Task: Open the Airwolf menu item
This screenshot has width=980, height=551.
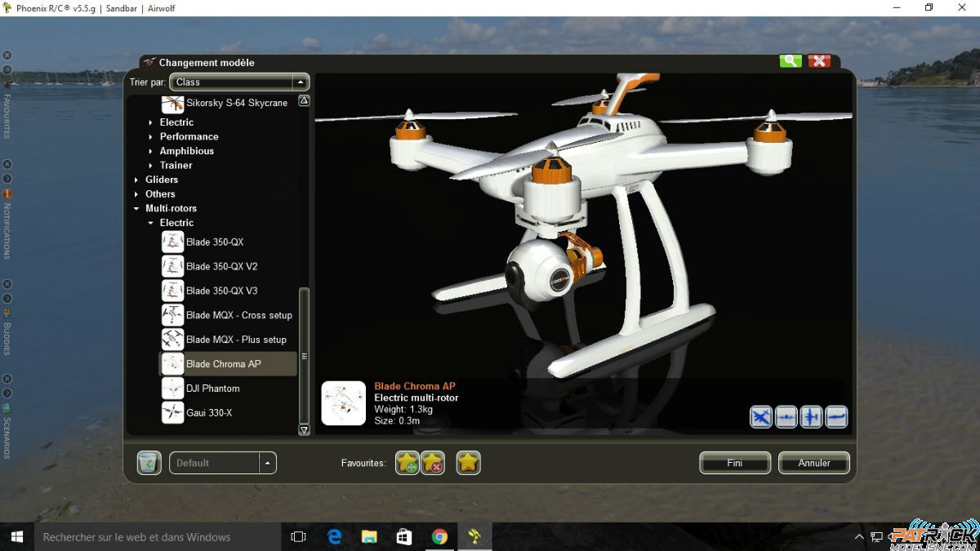Action: 160,8
